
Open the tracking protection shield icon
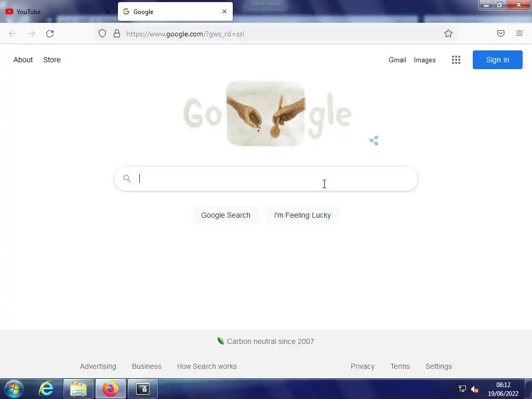102,33
